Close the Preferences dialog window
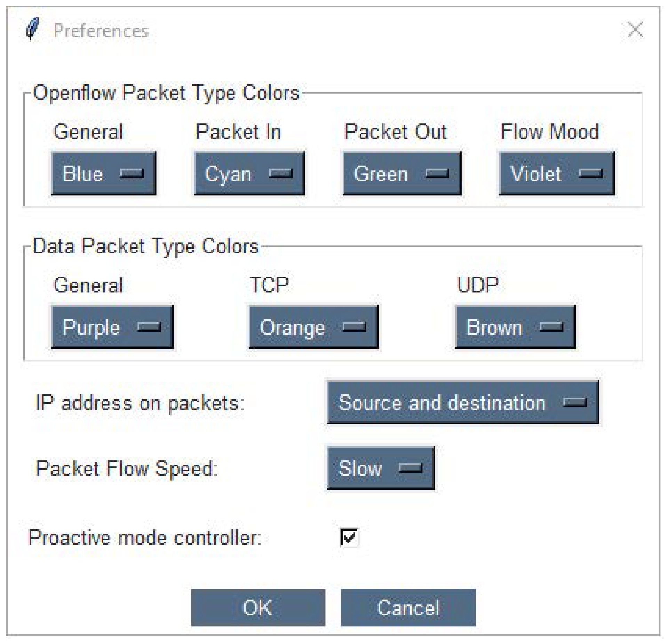This screenshot has height=644, width=668. point(635,29)
